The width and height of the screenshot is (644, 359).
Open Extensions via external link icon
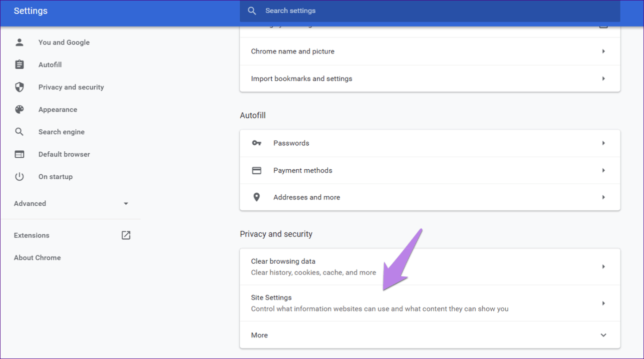point(126,235)
